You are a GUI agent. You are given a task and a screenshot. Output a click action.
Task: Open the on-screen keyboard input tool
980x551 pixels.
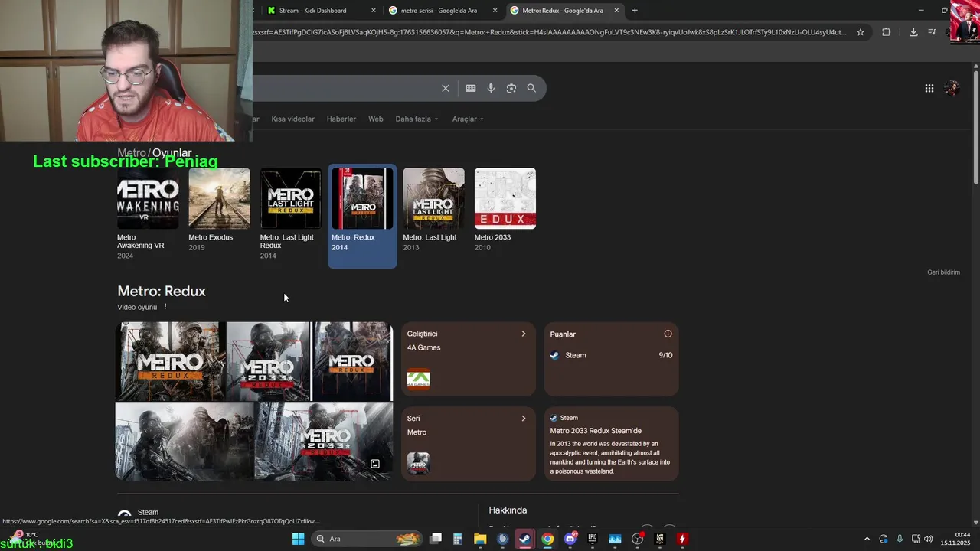coord(471,88)
